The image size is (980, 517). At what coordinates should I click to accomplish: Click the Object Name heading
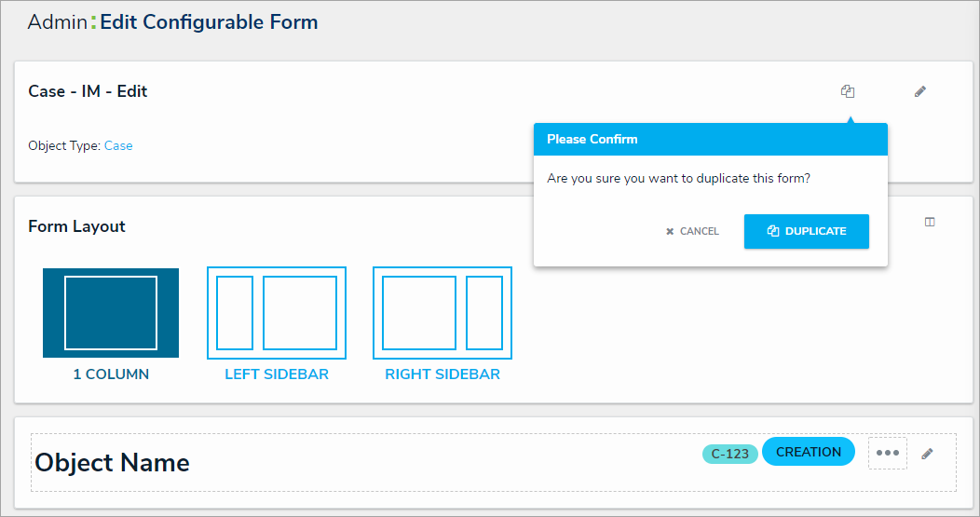pyautogui.click(x=112, y=463)
